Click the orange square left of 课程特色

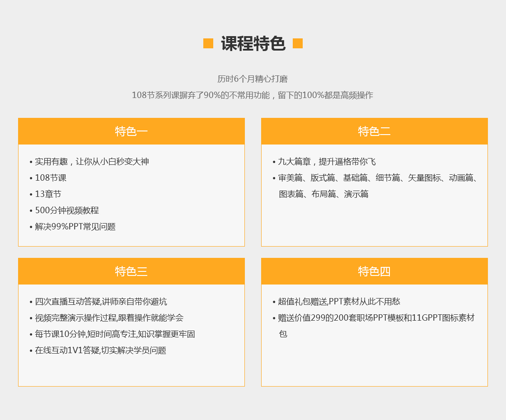(x=208, y=43)
